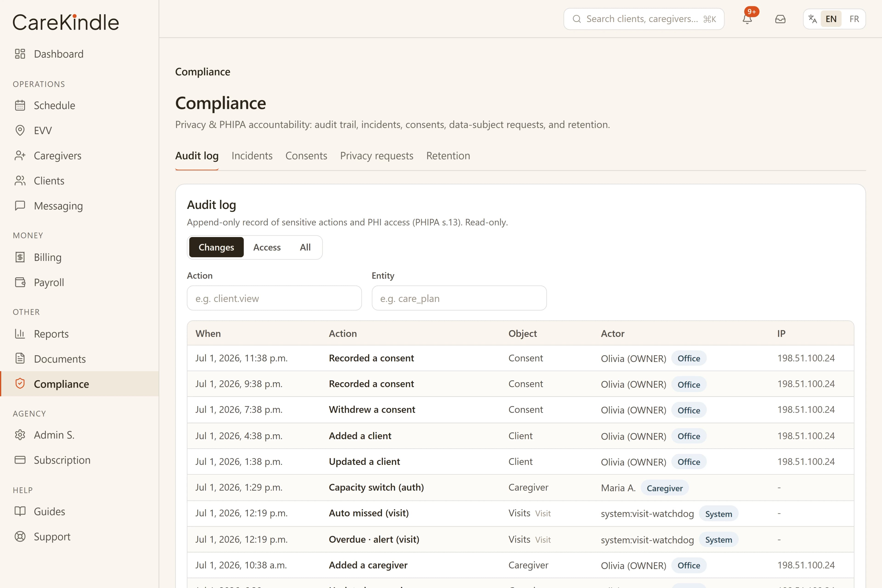
Task: Click the Withdrew a consent entry
Action: tap(372, 410)
